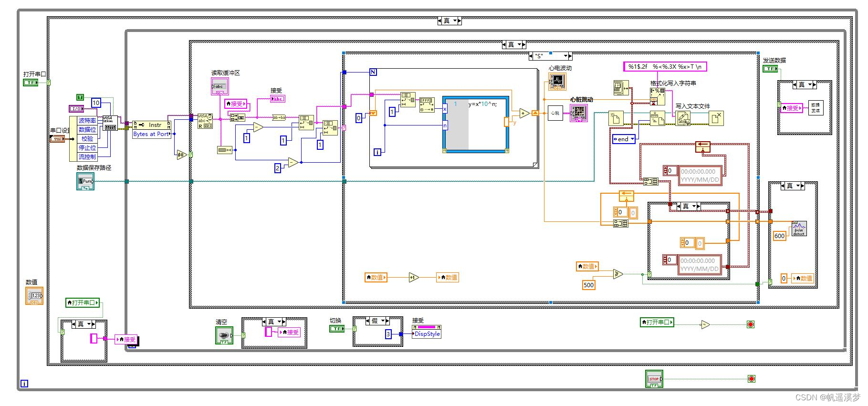The width and height of the screenshot is (868, 406).
Task: Click the Instr property node header
Action: click(151, 125)
